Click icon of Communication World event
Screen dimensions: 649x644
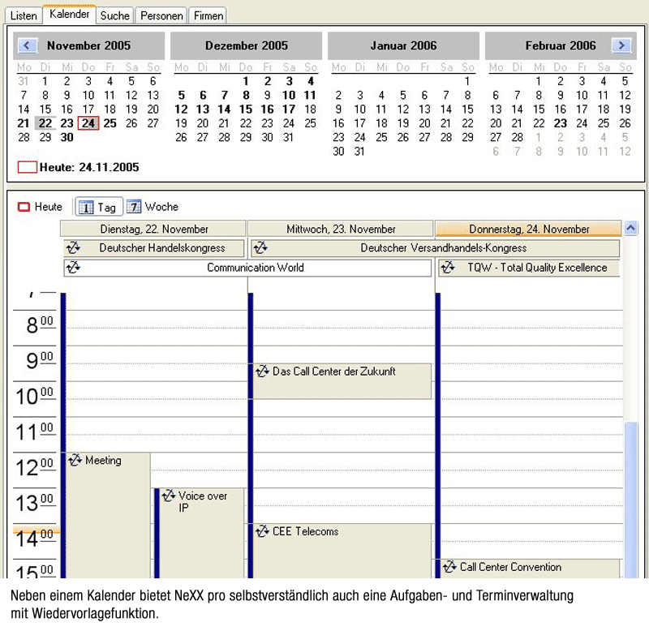point(73,268)
